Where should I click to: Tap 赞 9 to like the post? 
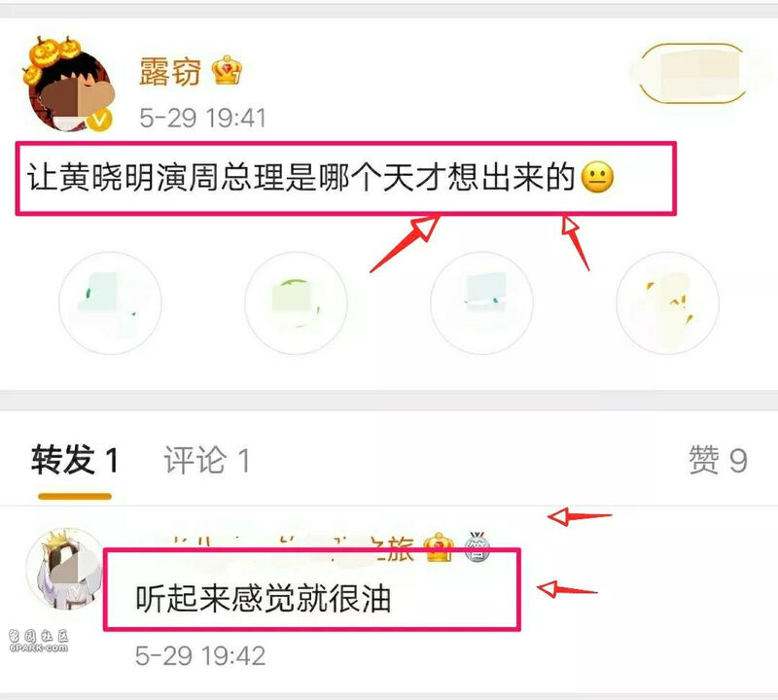point(718,460)
